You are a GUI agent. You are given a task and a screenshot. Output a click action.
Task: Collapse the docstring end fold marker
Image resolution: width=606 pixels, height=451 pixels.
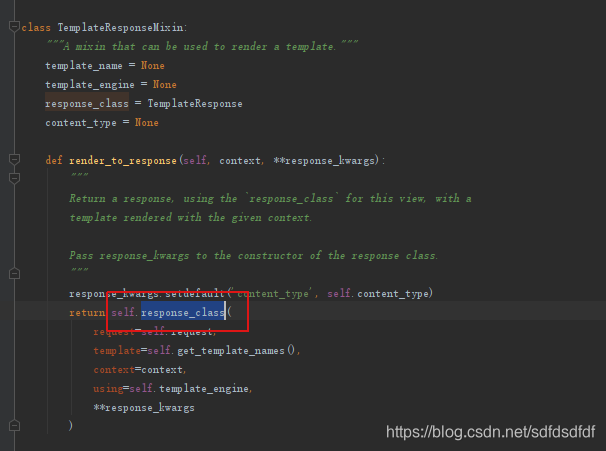click(14, 274)
